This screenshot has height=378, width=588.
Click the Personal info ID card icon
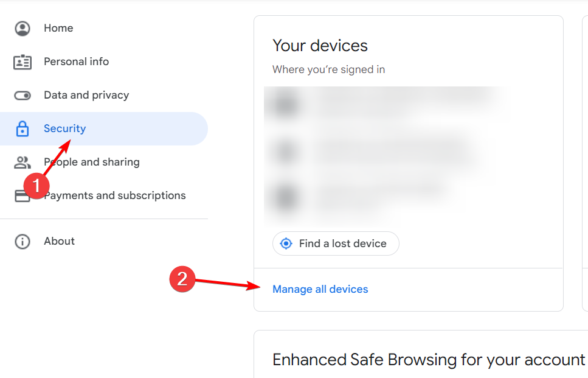[x=22, y=62]
